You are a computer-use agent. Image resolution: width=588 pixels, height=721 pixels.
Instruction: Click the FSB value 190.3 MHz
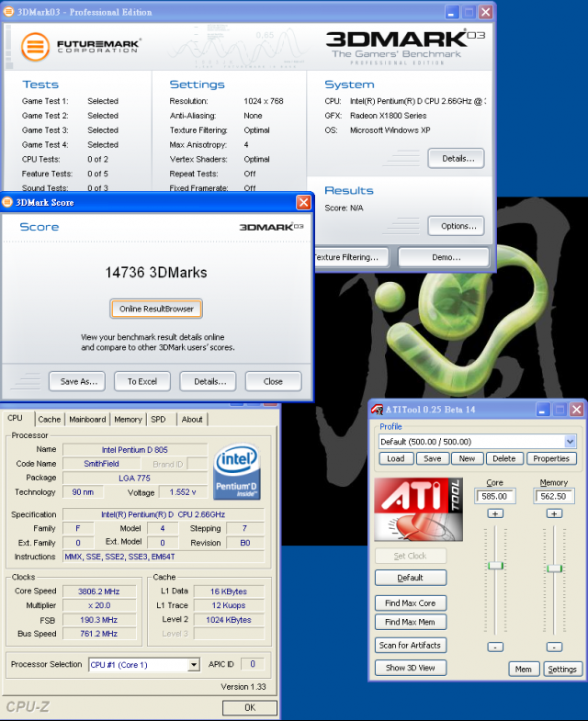pos(99,620)
